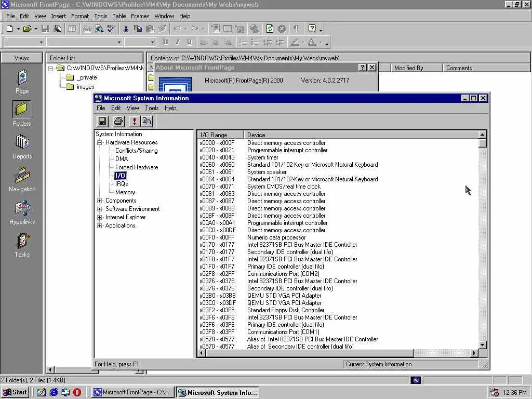Select System speaker row in list

(338, 171)
